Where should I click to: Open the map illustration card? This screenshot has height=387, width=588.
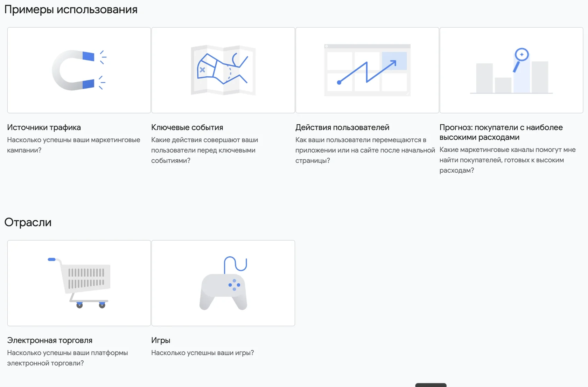tap(223, 70)
